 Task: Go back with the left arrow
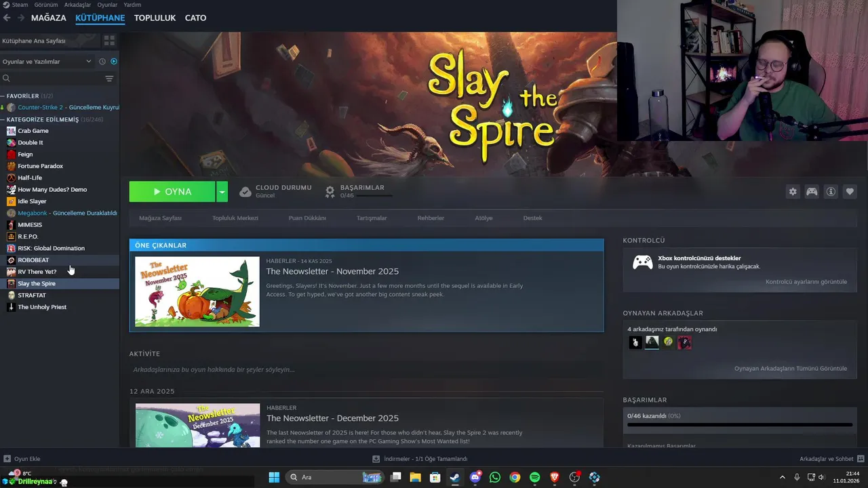click(7, 18)
